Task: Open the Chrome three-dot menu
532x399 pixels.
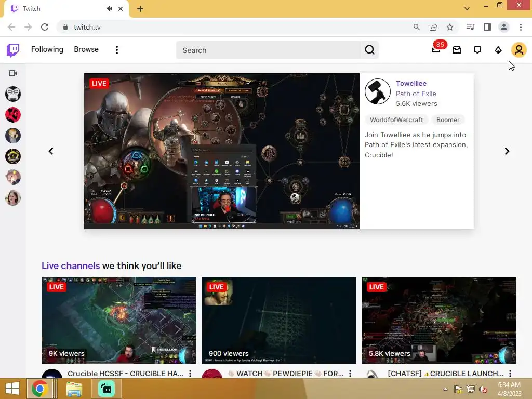Action: pos(521,27)
